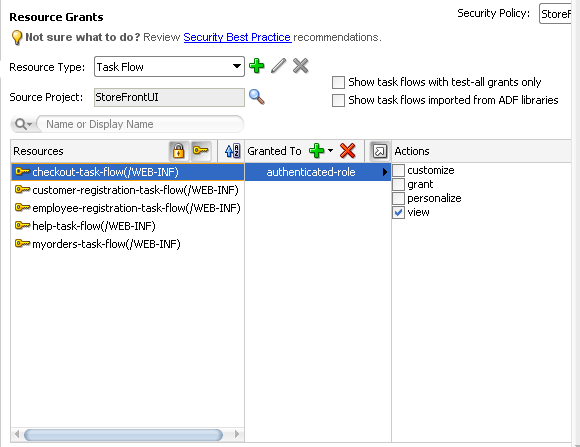This screenshot has height=447, width=580.
Task: Open dropdown arrow beside add grantee plus
Action: tap(330, 151)
